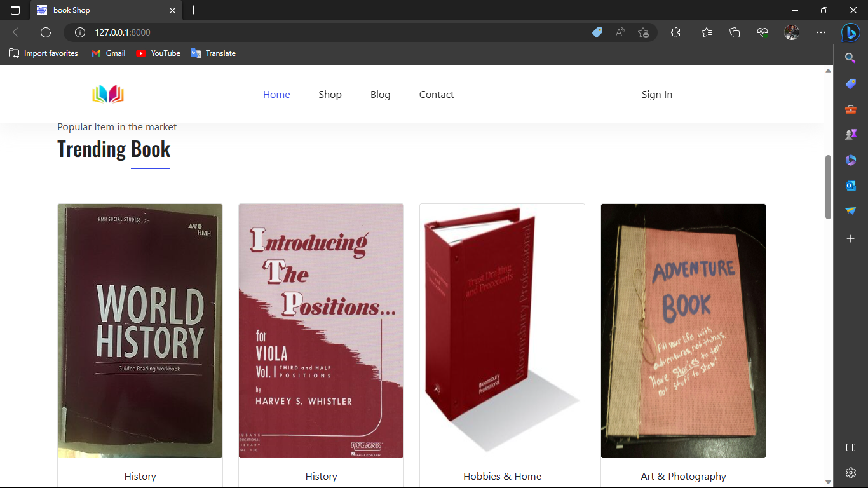Screen dimensions: 868x488
Task: Open sidebar search magnifier icon
Action: click(x=850, y=58)
